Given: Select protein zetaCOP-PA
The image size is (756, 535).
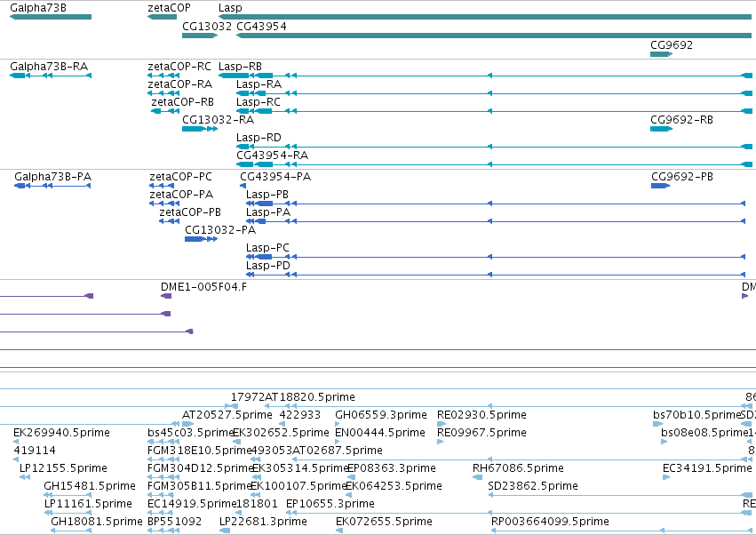Looking at the screenshot, I should tap(164, 204).
